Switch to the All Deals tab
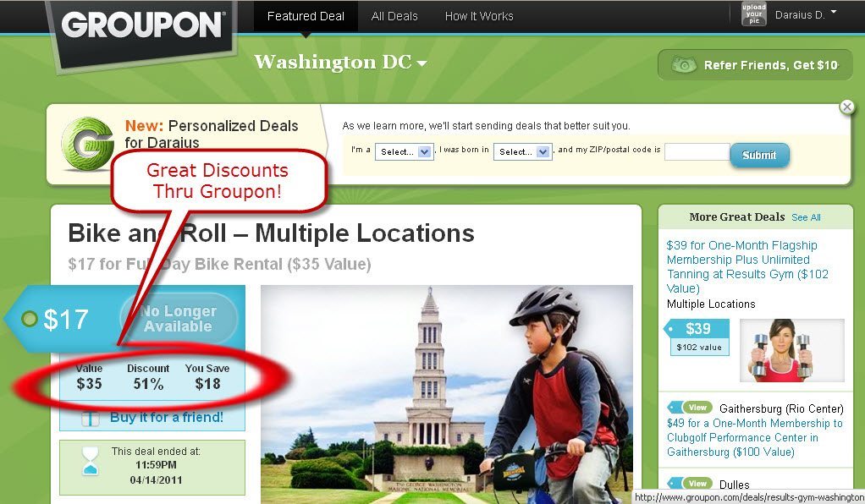The height and width of the screenshot is (504, 865). click(394, 17)
